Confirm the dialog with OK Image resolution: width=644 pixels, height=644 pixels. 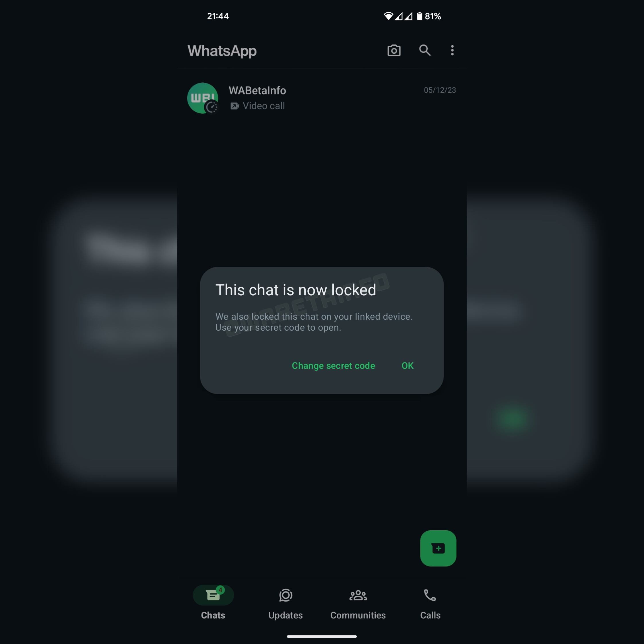(407, 366)
